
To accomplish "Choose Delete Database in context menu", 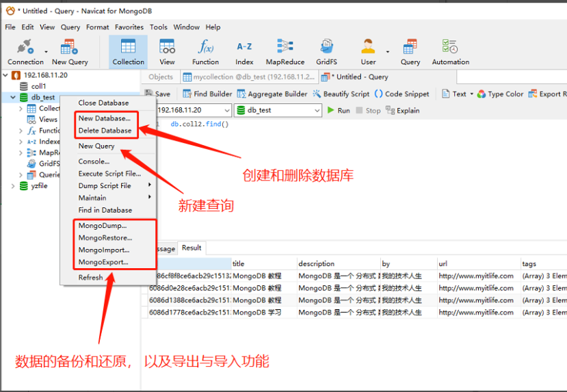I will point(105,131).
